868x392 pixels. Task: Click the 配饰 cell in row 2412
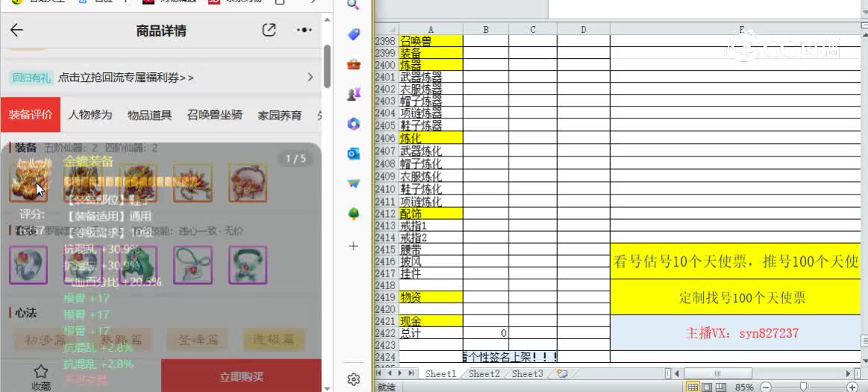[x=431, y=213]
